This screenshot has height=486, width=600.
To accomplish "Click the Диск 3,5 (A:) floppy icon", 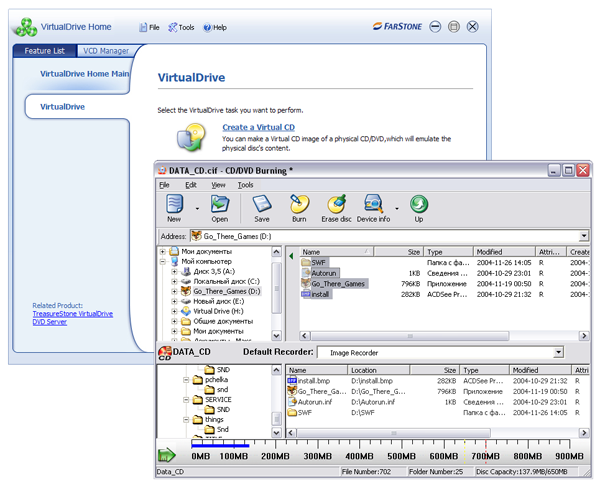I will [186, 271].
